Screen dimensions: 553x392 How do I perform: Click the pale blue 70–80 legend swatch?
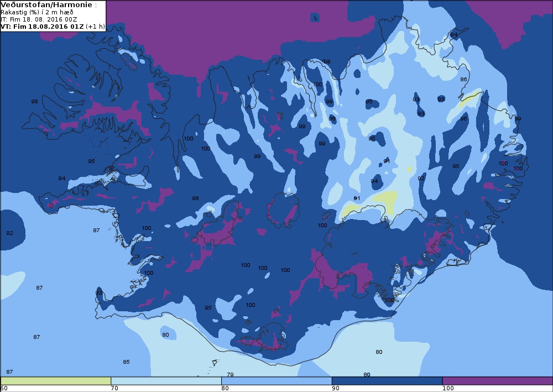coord(166,381)
